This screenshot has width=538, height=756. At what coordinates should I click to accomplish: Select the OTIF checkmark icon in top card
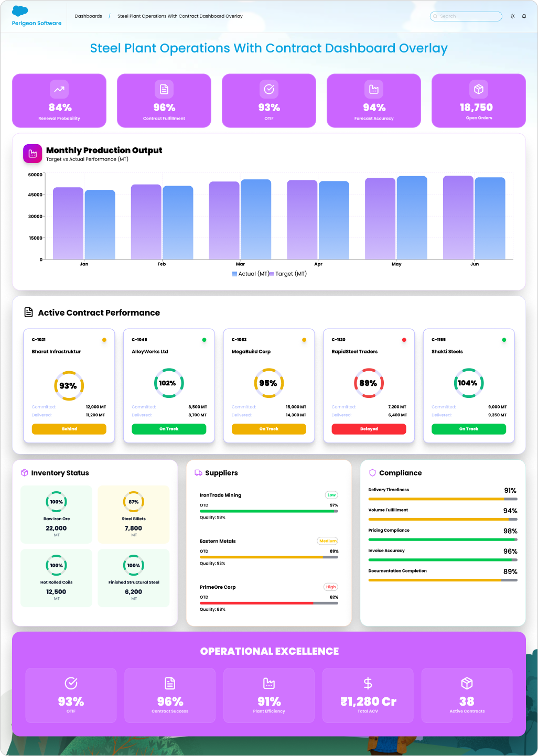point(269,89)
